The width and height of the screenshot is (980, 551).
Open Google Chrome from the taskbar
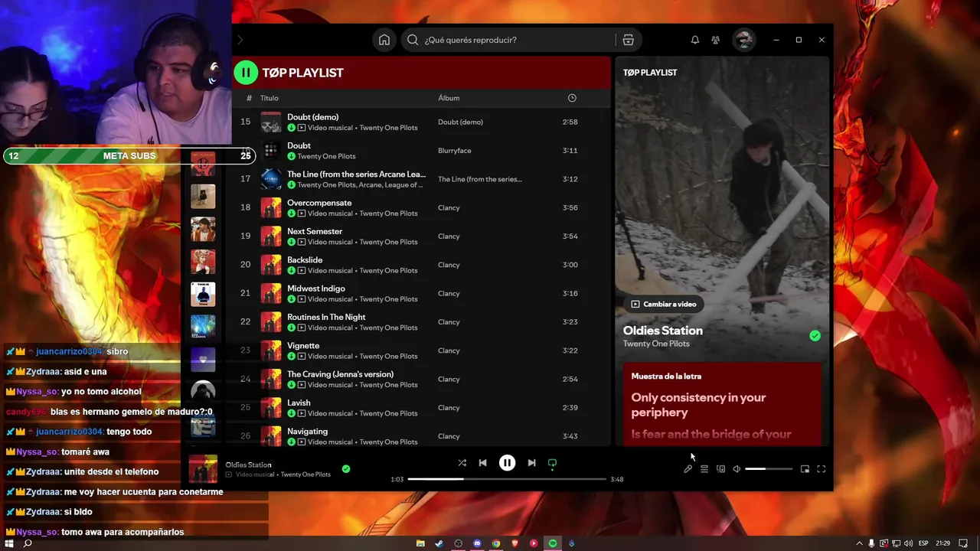(496, 543)
